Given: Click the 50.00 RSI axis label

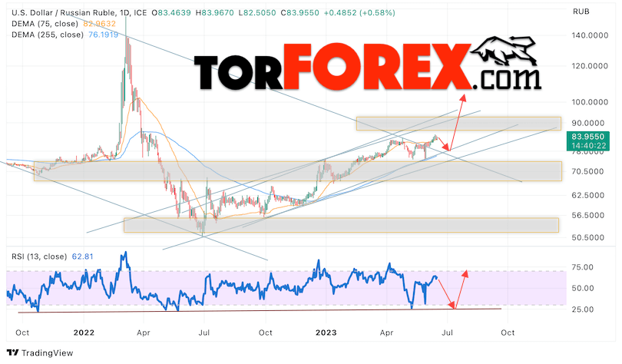Looking at the screenshot, I should tap(583, 288).
